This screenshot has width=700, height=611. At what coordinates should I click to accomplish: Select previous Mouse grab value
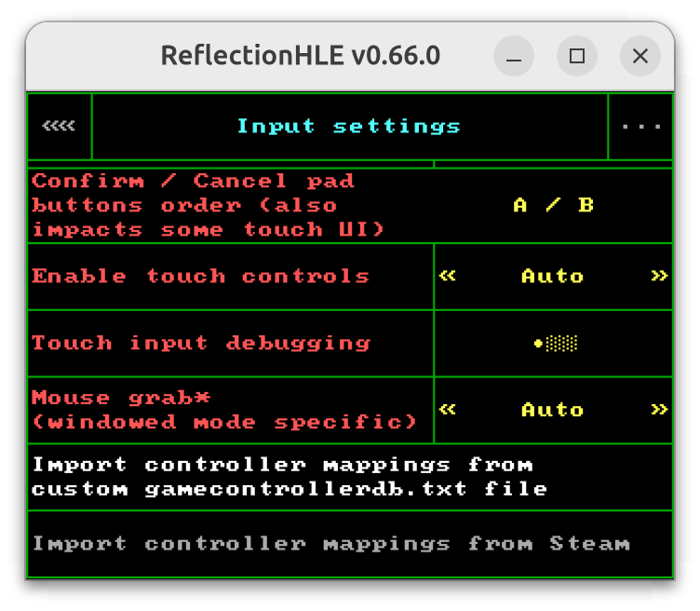448,410
